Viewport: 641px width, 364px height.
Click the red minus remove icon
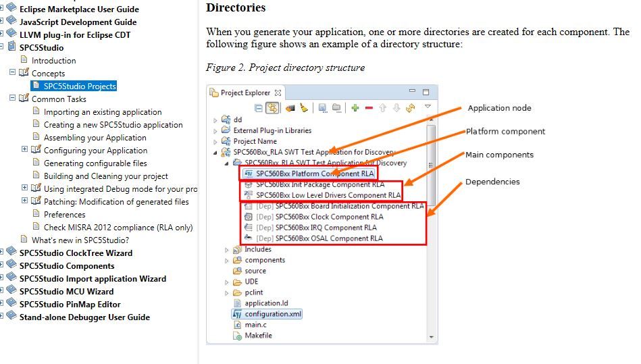pos(369,108)
